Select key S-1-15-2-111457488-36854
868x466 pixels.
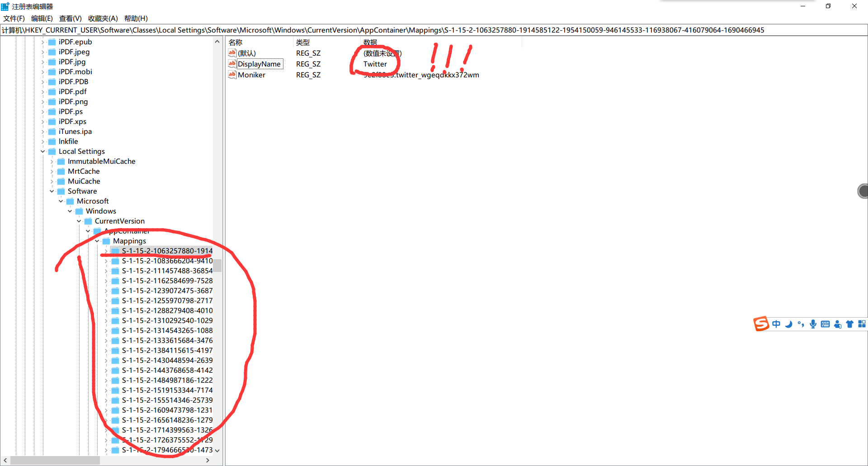point(167,271)
